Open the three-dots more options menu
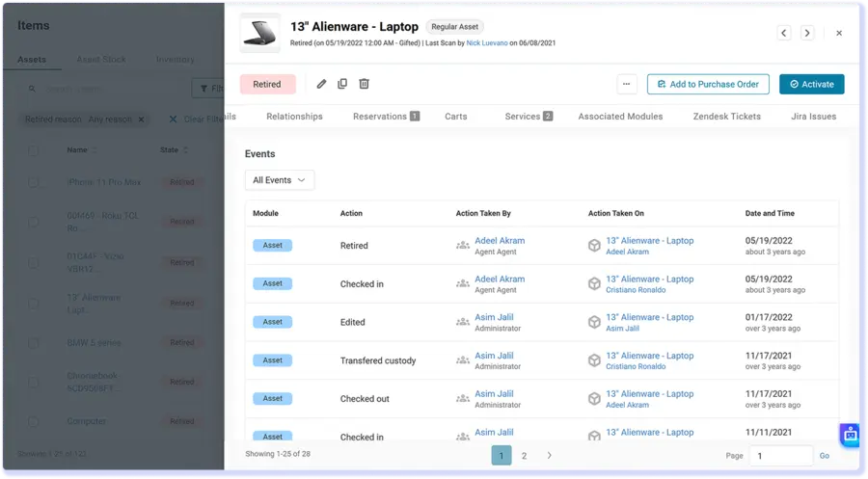This screenshot has width=868, height=479. (627, 84)
